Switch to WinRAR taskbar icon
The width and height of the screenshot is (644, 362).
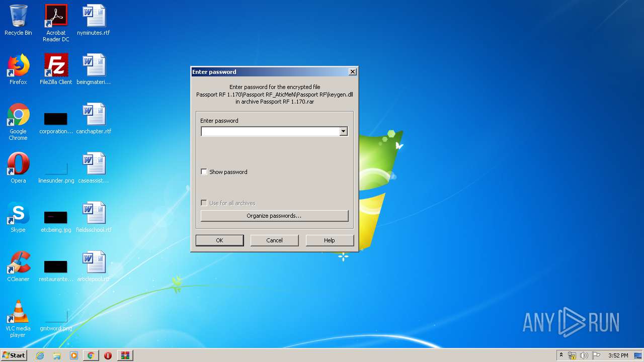(125, 355)
